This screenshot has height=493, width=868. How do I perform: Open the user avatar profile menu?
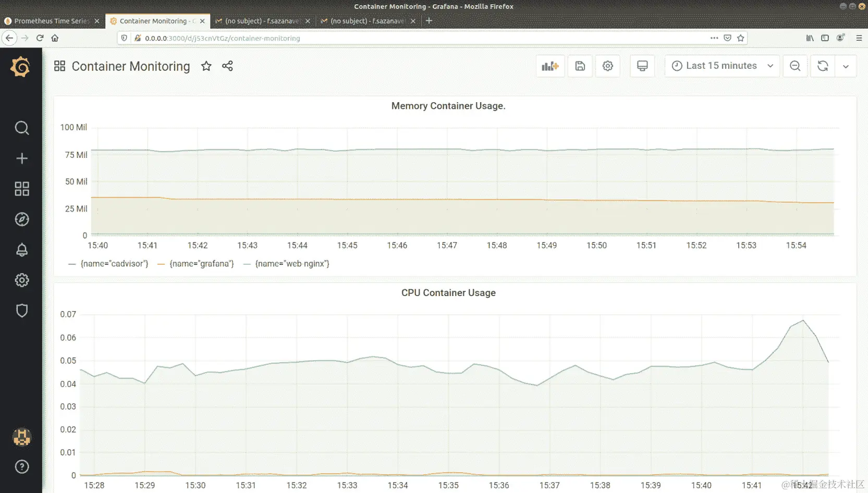tap(21, 437)
